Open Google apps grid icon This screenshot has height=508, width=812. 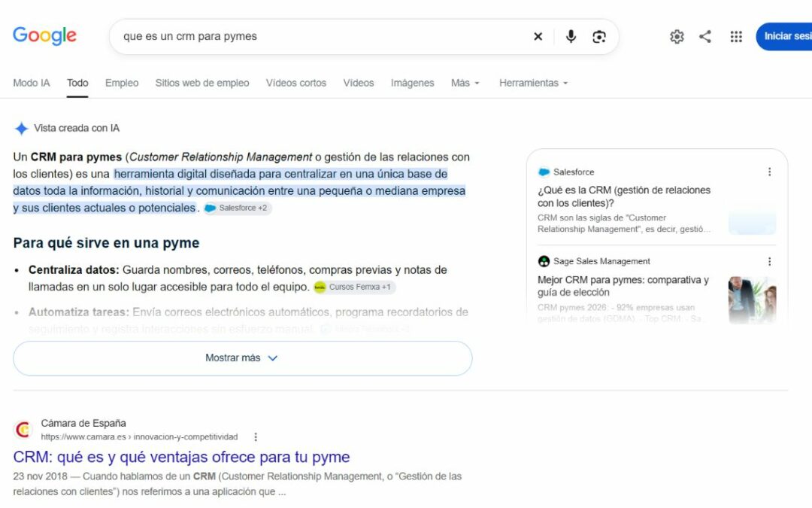736,36
